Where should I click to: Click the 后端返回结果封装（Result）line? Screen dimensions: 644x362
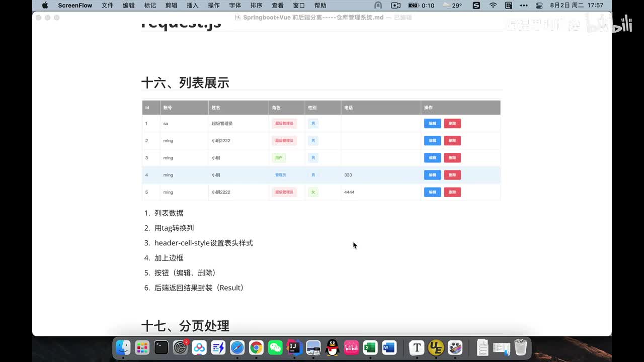(199, 288)
